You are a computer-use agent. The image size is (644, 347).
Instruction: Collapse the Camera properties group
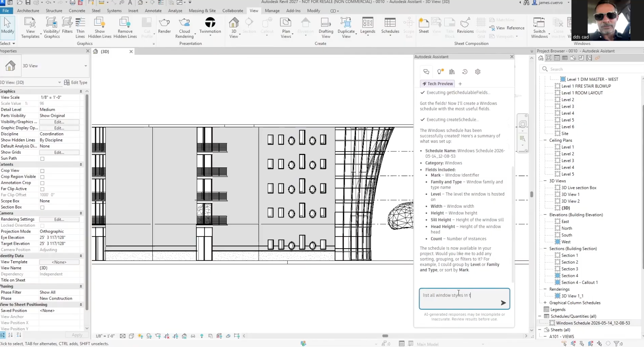tap(81, 213)
